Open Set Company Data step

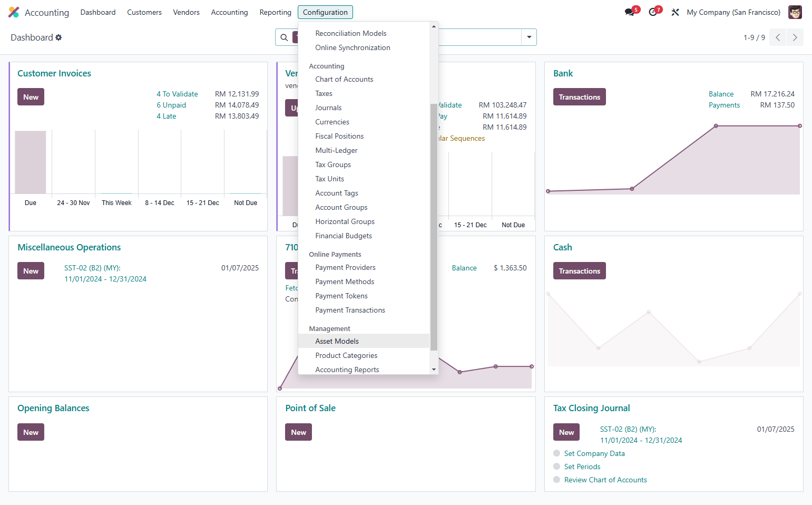tap(594, 453)
